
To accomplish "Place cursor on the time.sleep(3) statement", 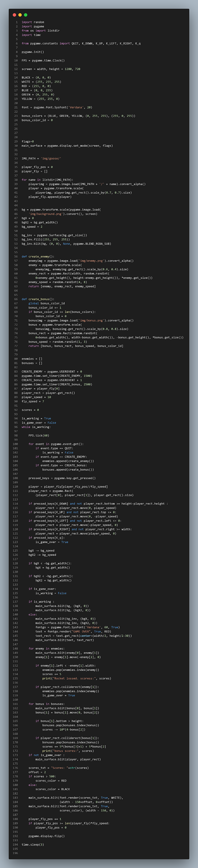I will pyautogui.click(x=33, y=844).
